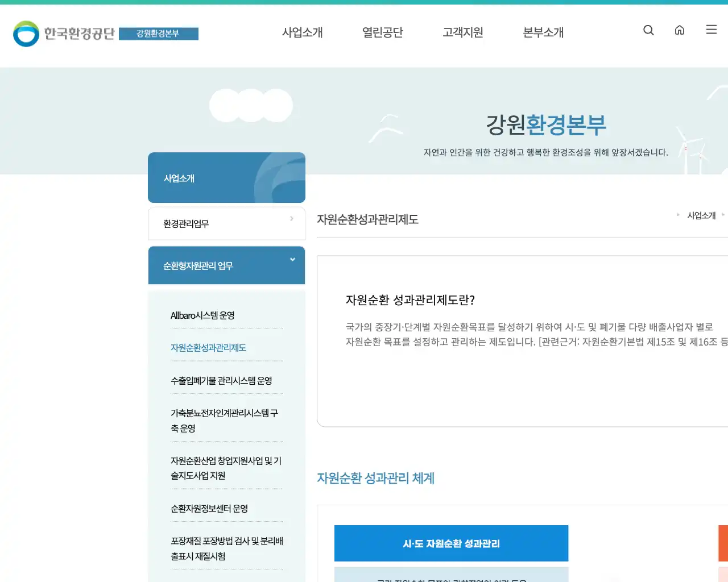Click the breadcrumb arrow before 사업소개
728x582 pixels.
point(678,215)
